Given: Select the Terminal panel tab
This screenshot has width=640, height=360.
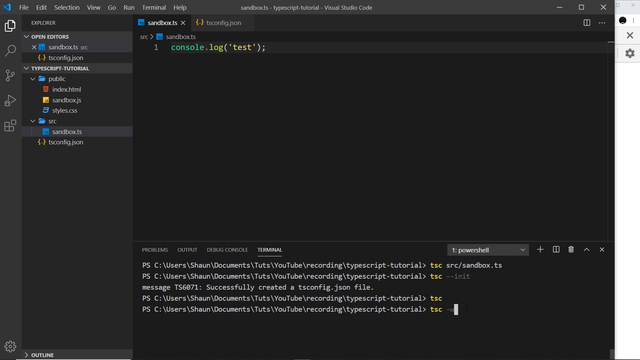Looking at the screenshot, I should click(269, 250).
